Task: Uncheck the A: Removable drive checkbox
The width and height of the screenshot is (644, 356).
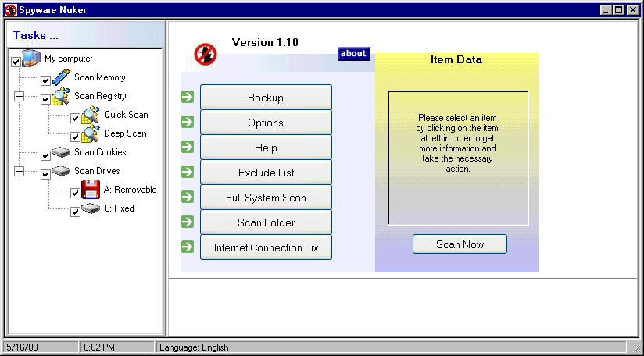Action: (x=75, y=193)
